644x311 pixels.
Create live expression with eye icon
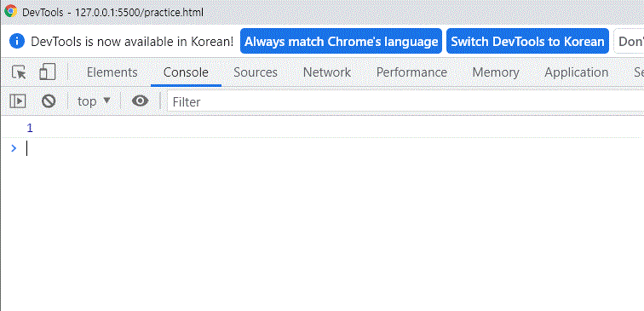140,101
